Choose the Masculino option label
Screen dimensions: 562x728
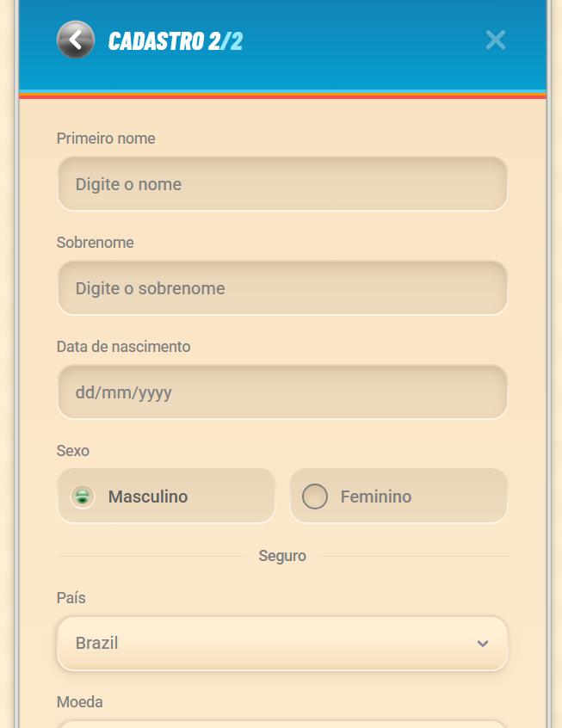[x=148, y=497]
